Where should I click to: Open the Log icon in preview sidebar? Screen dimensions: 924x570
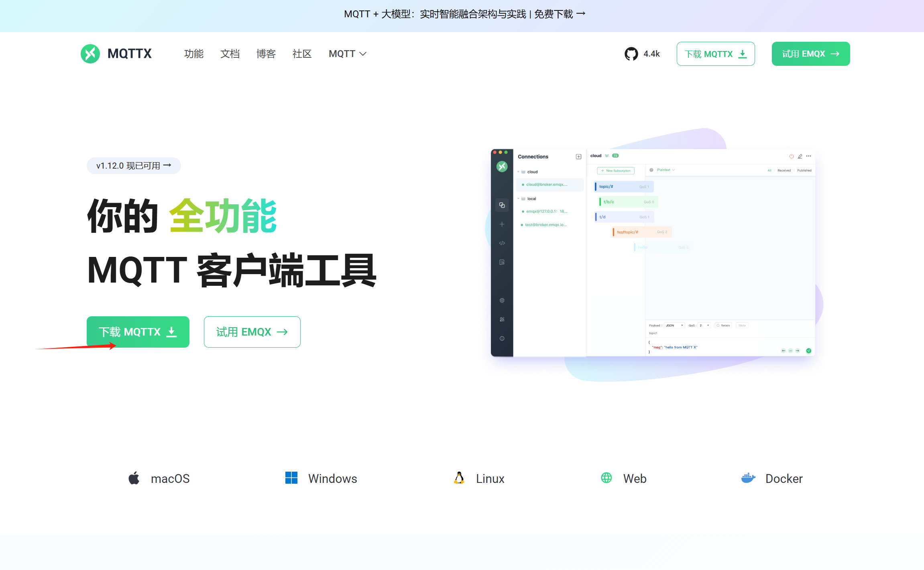tap(502, 262)
